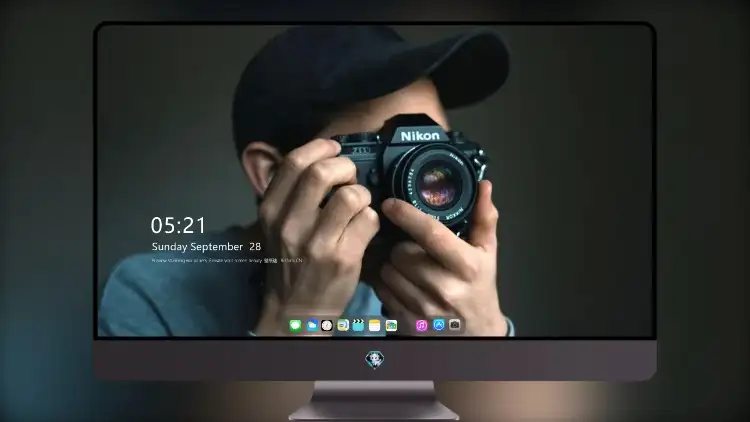This screenshot has width=750, height=422.
Task: Click the 'Sunday September 28' date text
Action: (206, 247)
